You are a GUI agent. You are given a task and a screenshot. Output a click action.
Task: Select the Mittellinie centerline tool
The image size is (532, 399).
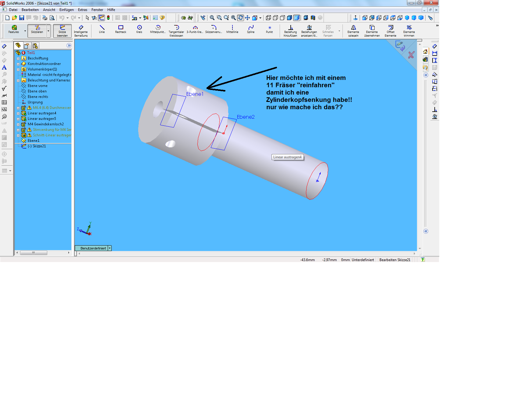pyautogui.click(x=232, y=29)
